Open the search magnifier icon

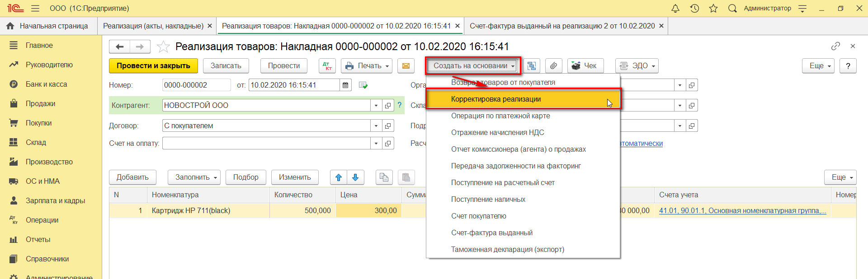[732, 8]
